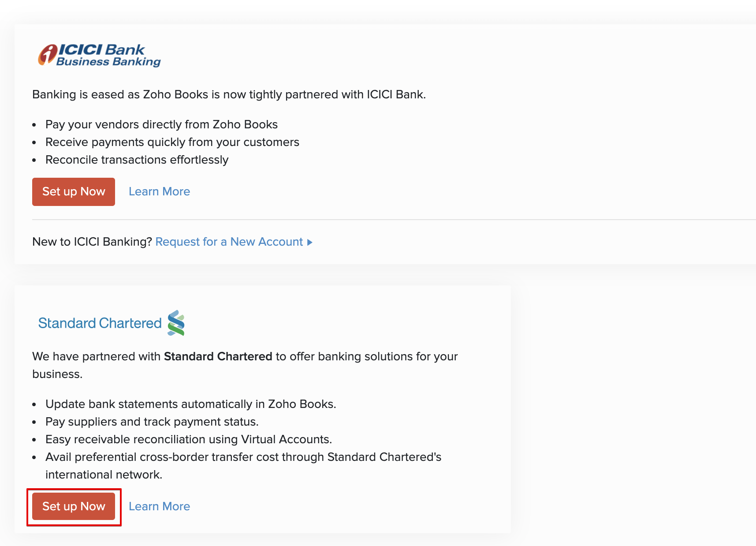Click the arrow beside Request for a New Account
756x546 pixels.
310,242
